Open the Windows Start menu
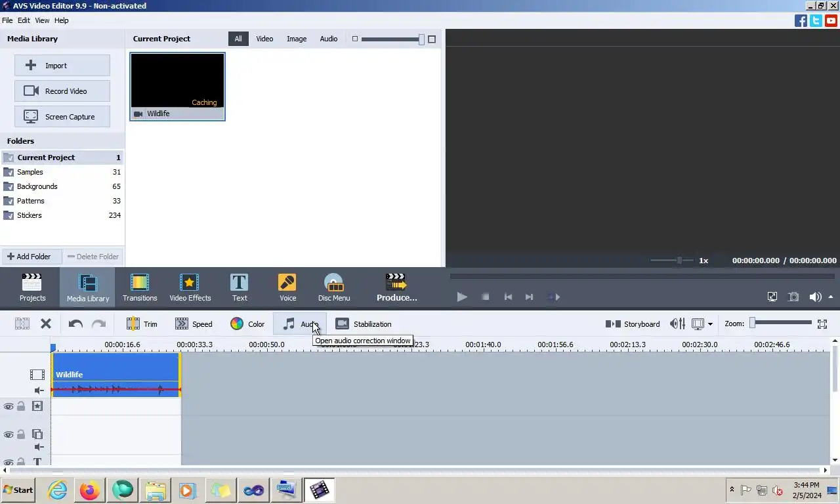 (x=18, y=490)
